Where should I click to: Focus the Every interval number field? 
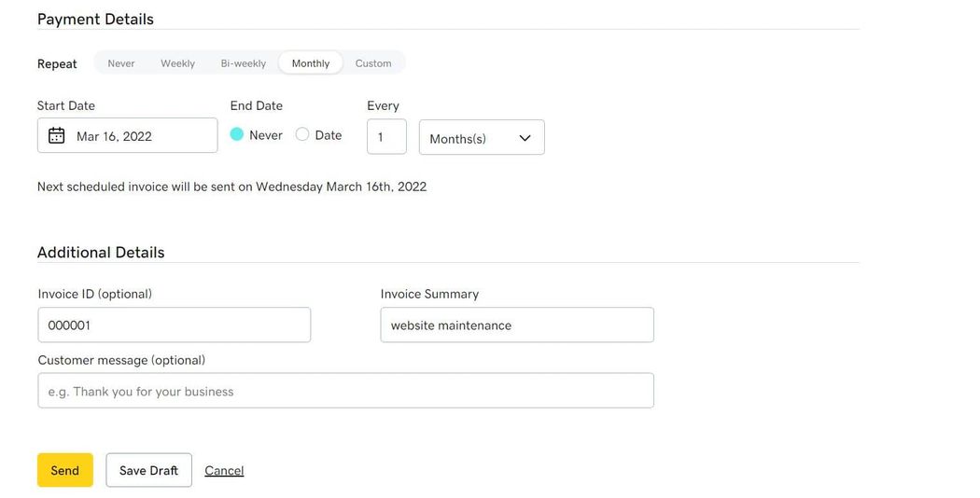coord(386,137)
